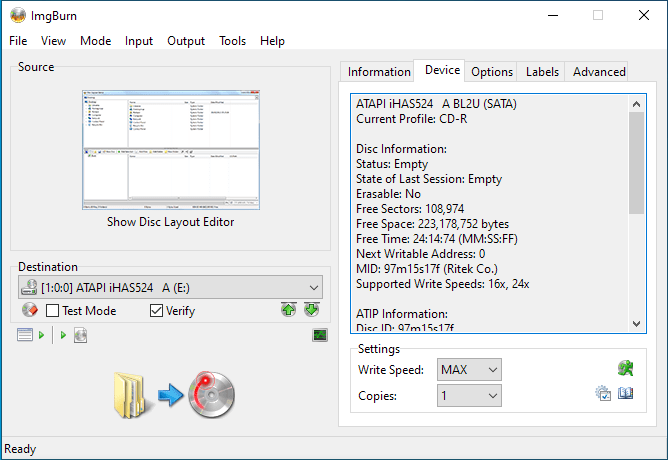Click the yellow folder source graphic
Image resolution: width=668 pixels, height=460 pixels.
coord(132,395)
